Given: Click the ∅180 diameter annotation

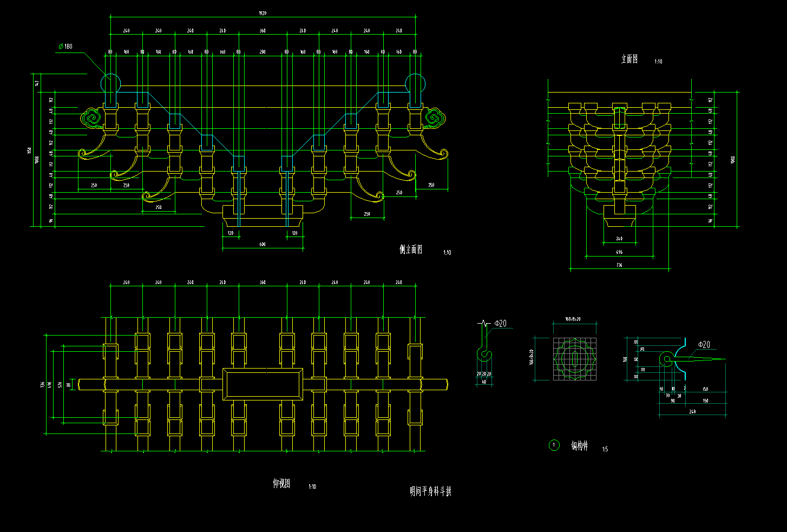Looking at the screenshot, I should [x=65, y=47].
